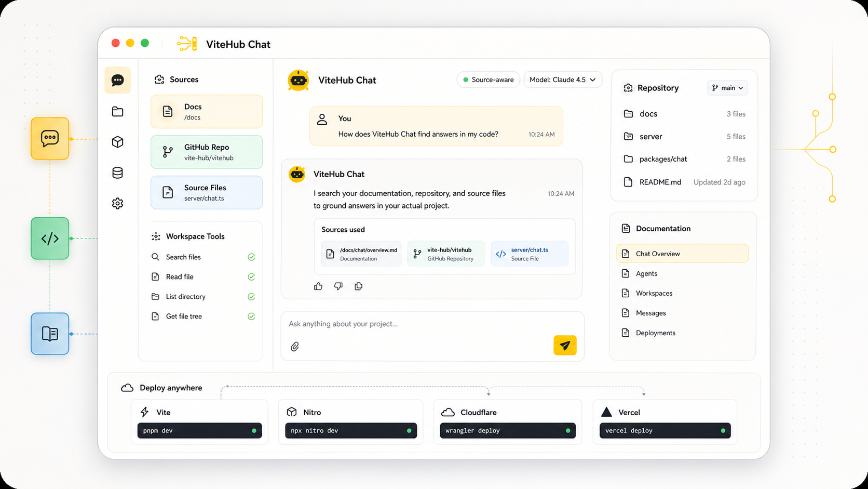Toggle the Source-aware status pill
Screen dimensions: 868x489
click(488, 80)
